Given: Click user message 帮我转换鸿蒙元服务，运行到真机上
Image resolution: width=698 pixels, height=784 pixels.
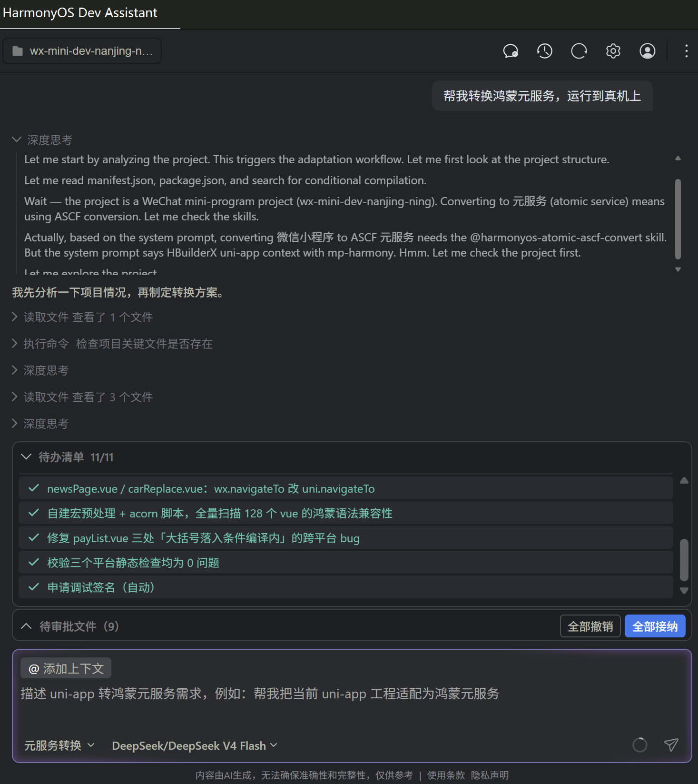Looking at the screenshot, I should coord(542,96).
